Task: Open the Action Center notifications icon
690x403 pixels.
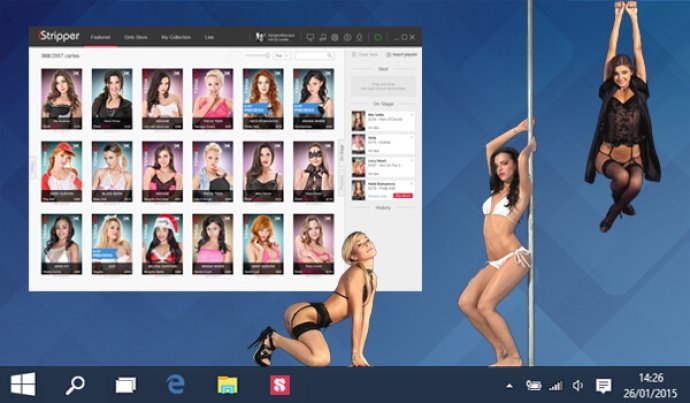Action: click(x=603, y=386)
